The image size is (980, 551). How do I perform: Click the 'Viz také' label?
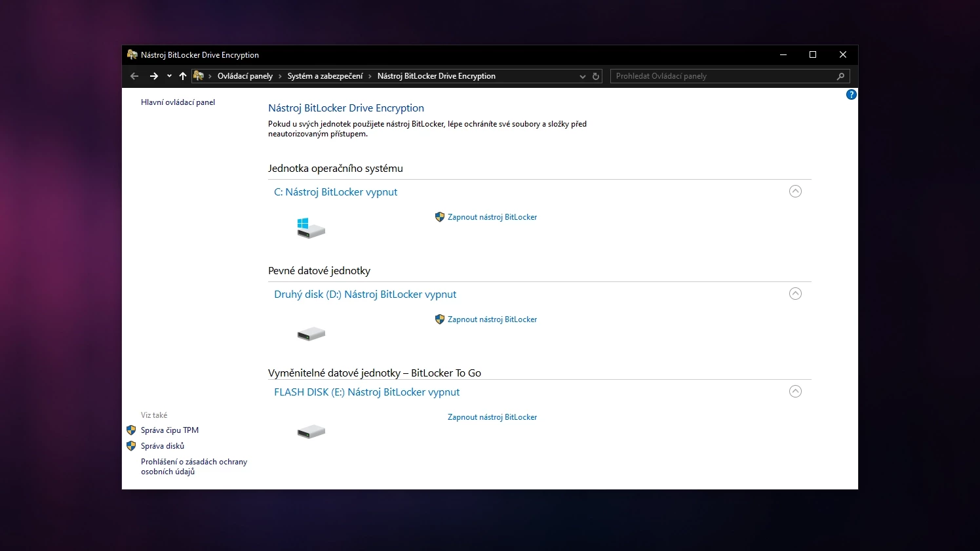(x=154, y=415)
